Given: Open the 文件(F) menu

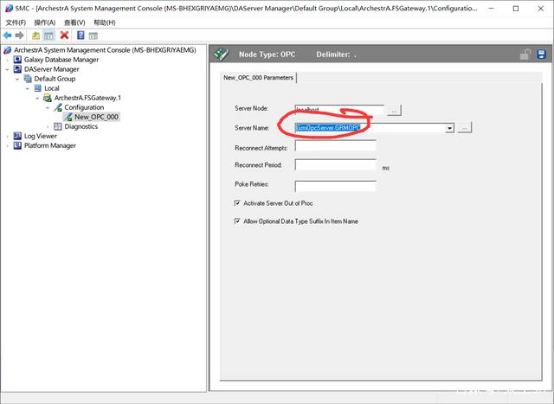Looking at the screenshot, I should tap(16, 23).
